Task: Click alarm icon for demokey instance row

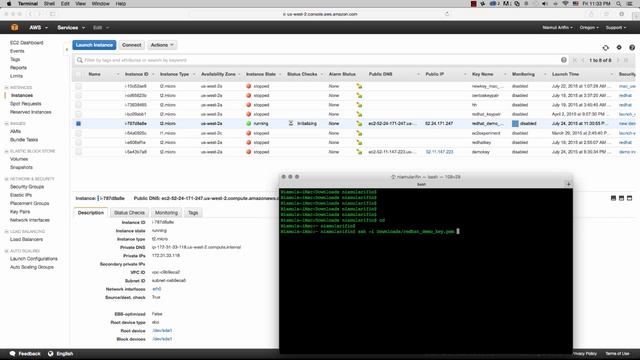Action: click(x=359, y=152)
